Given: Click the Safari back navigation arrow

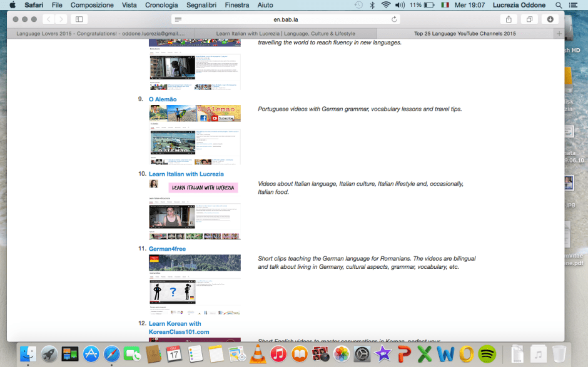Looking at the screenshot, I should click(49, 19).
